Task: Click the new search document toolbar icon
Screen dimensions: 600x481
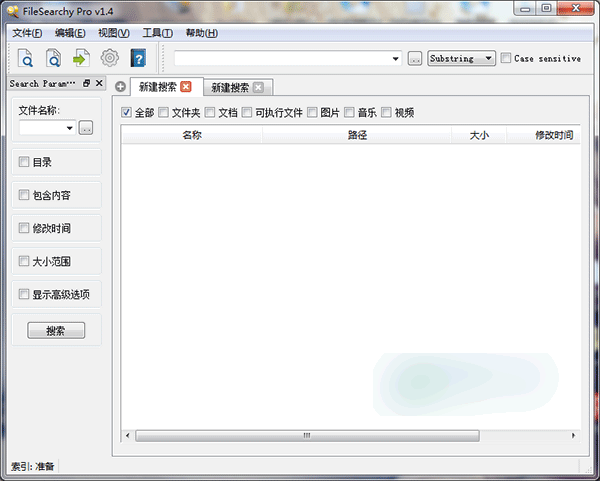Action: [24, 59]
